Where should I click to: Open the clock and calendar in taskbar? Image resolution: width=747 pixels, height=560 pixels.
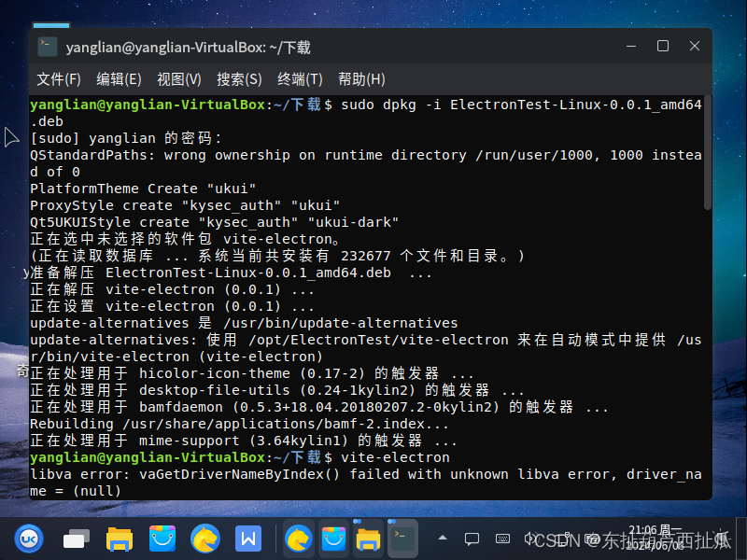pos(655,539)
